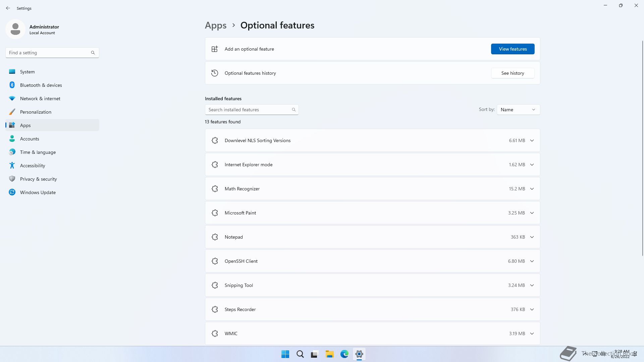Click the puzzle icon beside Math Recognizer
The width and height of the screenshot is (644, 362).
click(x=215, y=189)
